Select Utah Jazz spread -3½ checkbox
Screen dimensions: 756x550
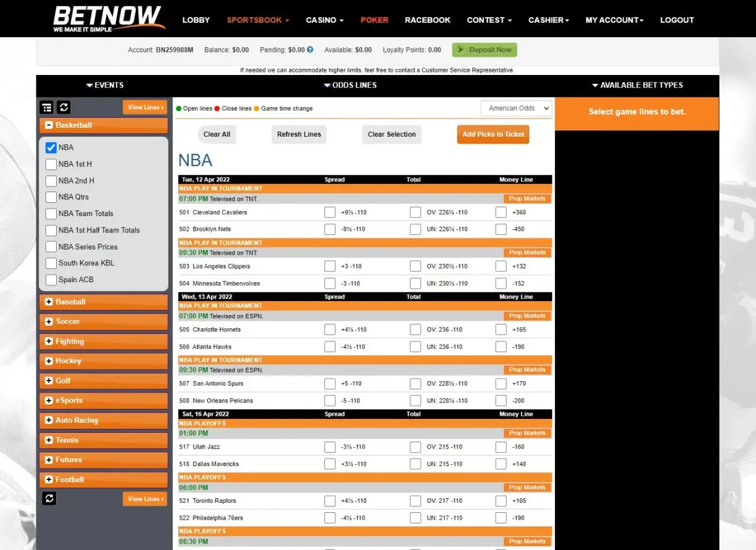click(x=329, y=447)
